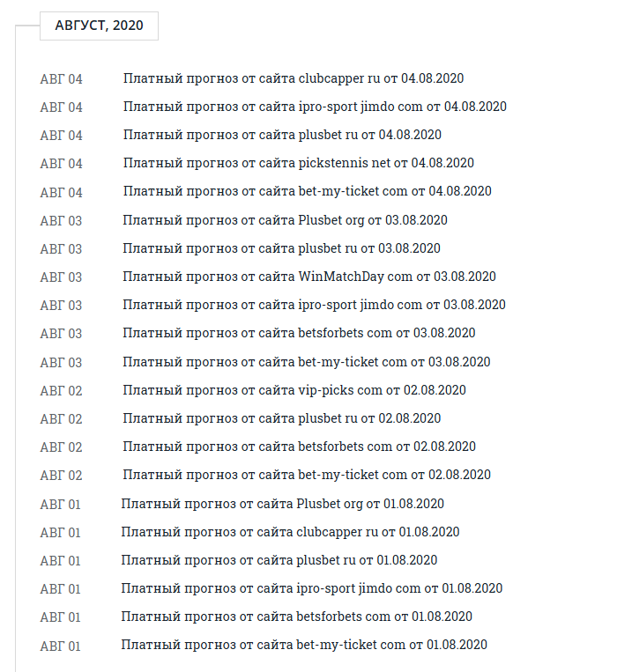
Task: Open Plusbet org forecast from 03.08.2020
Action: pyautogui.click(x=285, y=220)
